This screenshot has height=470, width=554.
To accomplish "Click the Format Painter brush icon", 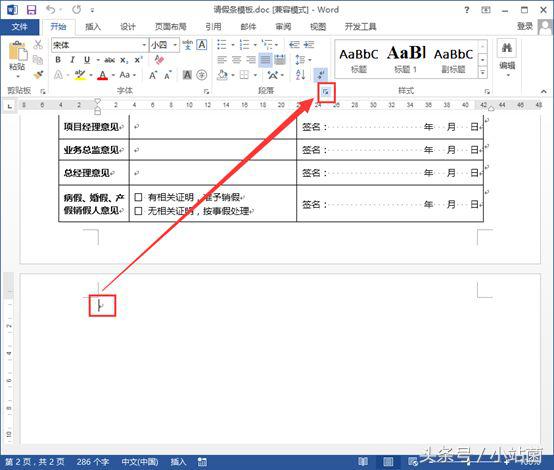I will (x=38, y=75).
